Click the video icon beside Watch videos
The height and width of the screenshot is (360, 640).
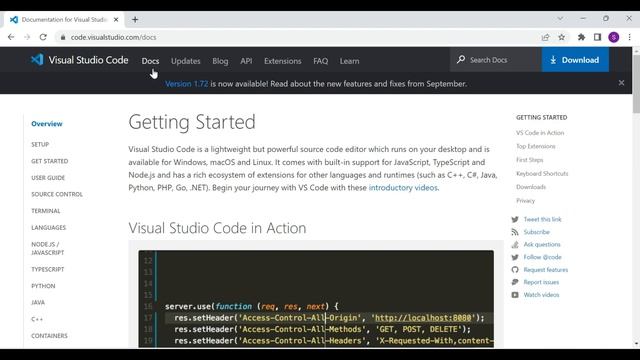[x=515, y=295]
